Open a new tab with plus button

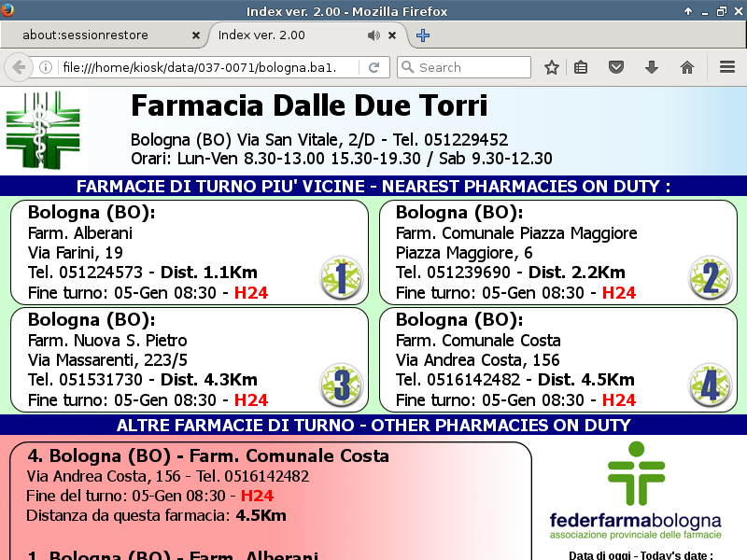pos(423,35)
